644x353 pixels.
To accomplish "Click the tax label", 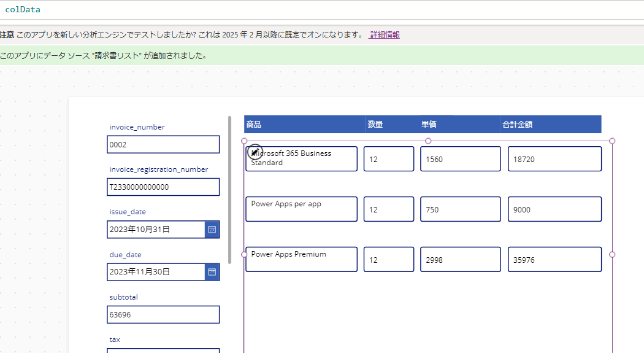I will coord(115,340).
